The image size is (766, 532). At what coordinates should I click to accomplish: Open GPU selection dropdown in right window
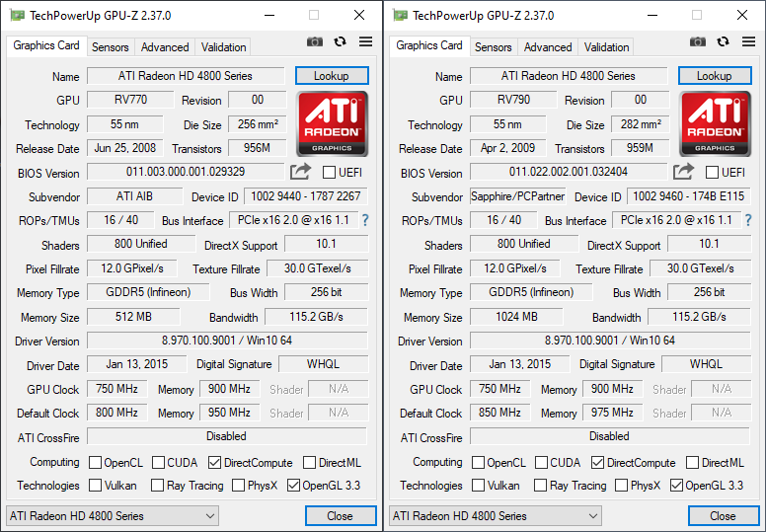point(496,516)
